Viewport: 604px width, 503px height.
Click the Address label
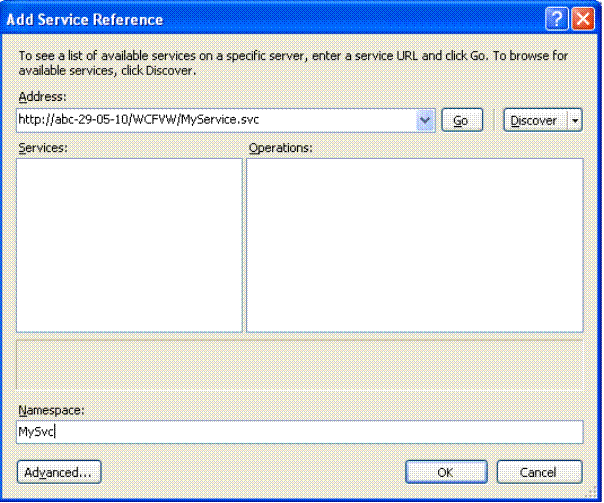click(42, 96)
